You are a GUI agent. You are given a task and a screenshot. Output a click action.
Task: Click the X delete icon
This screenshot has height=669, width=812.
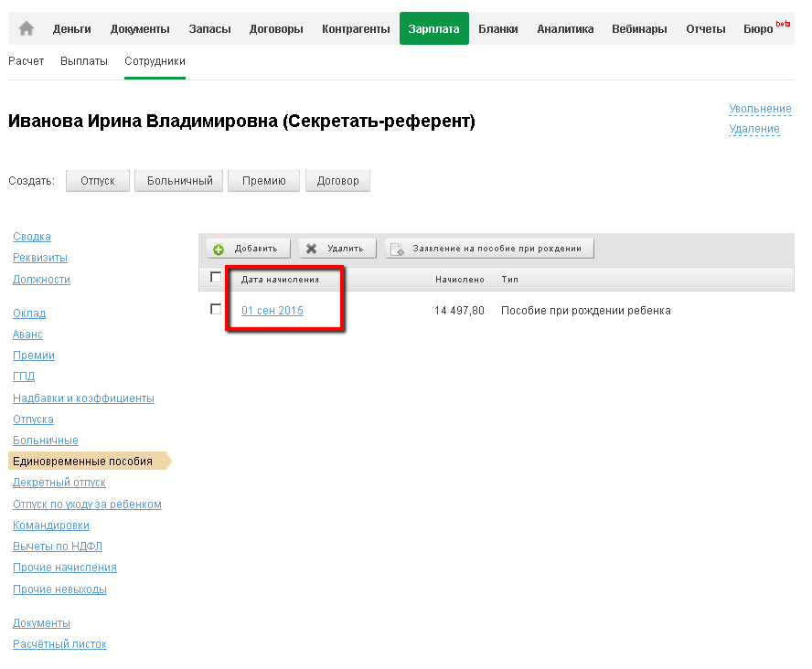312,249
